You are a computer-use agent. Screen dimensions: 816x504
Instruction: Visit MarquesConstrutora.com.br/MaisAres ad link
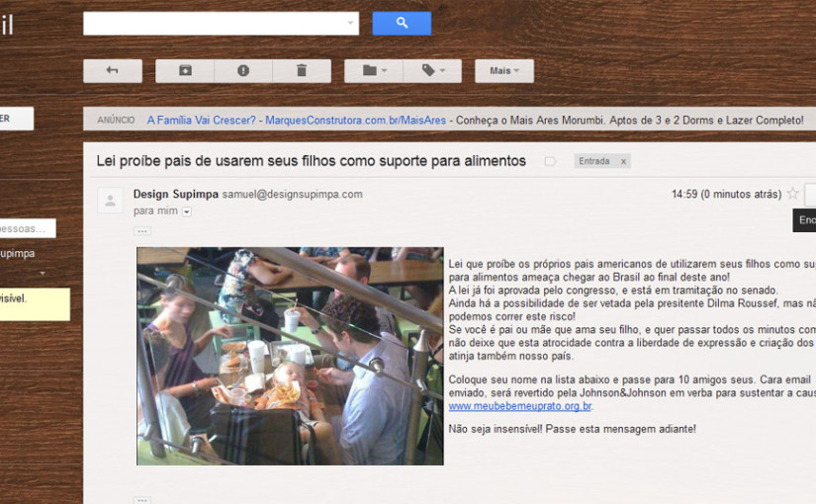tap(355, 121)
